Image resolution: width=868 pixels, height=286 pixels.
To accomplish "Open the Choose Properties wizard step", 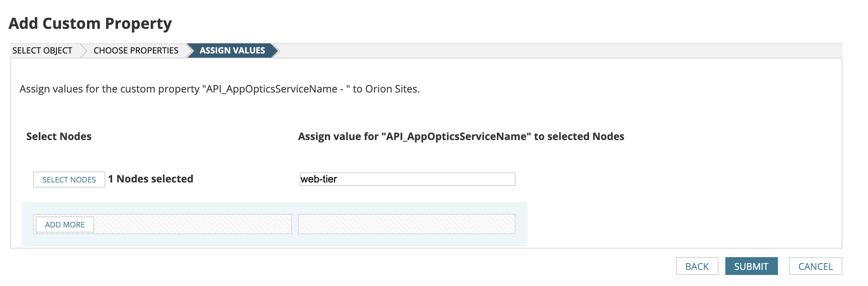I will point(136,50).
